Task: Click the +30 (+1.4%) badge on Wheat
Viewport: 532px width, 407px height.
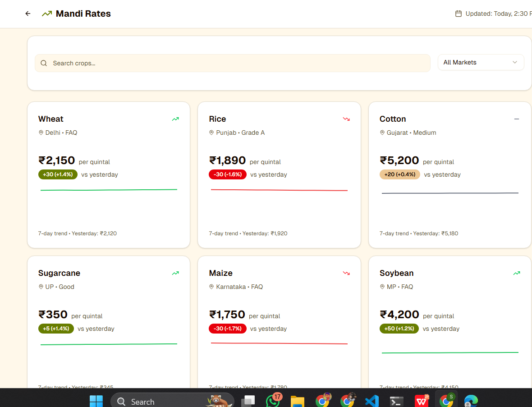Action: 58,174
